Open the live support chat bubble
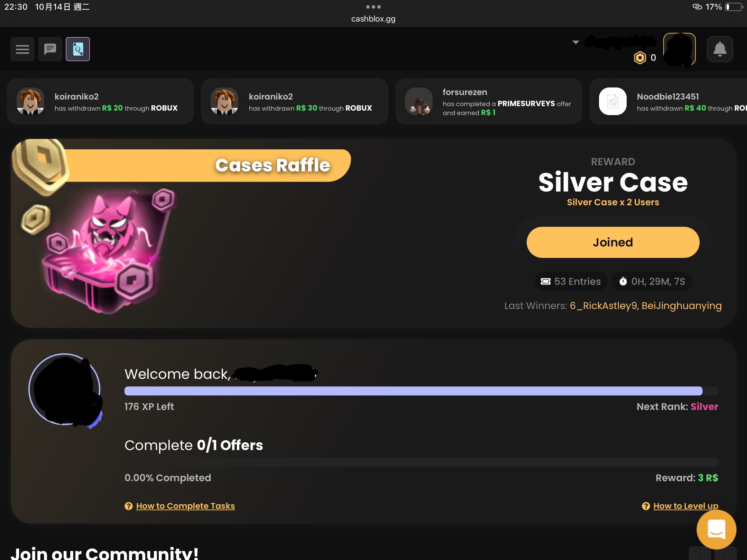 [716, 529]
